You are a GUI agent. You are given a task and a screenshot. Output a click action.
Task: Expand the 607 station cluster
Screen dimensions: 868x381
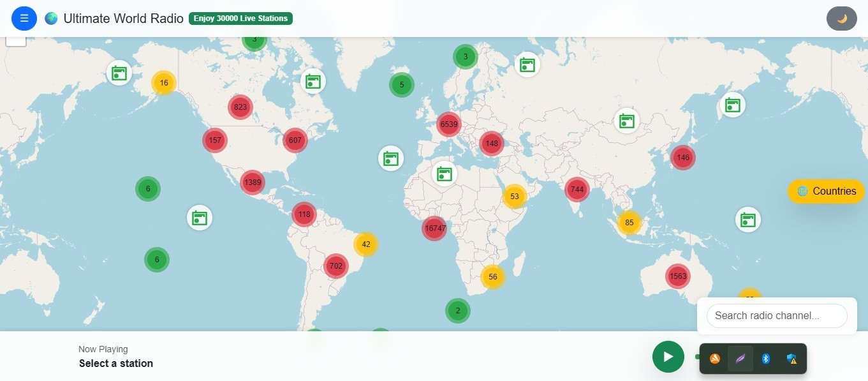pos(295,140)
